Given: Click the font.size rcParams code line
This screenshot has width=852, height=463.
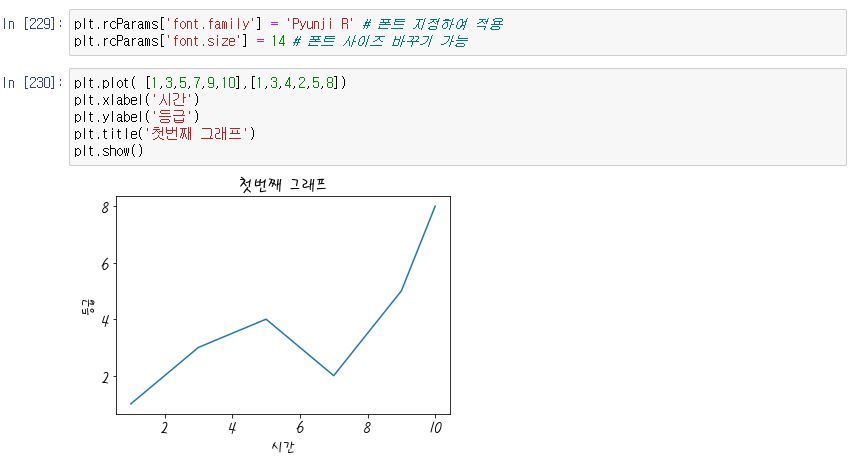Looking at the screenshot, I should pyautogui.click(x=271, y=41).
